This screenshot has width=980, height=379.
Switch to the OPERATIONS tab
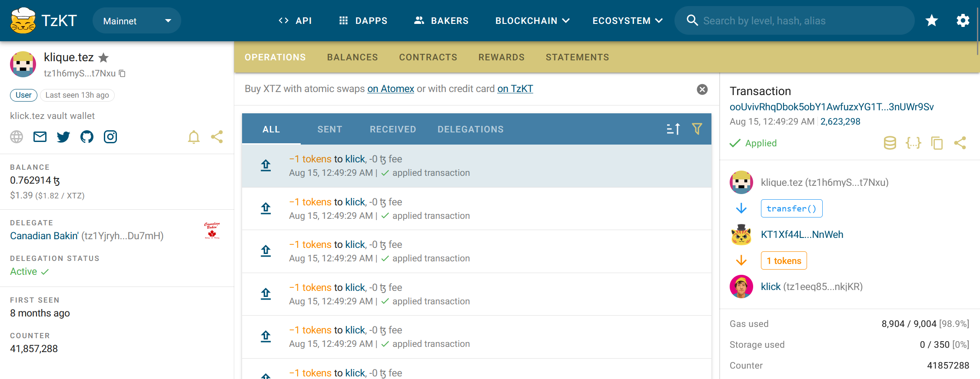(275, 57)
